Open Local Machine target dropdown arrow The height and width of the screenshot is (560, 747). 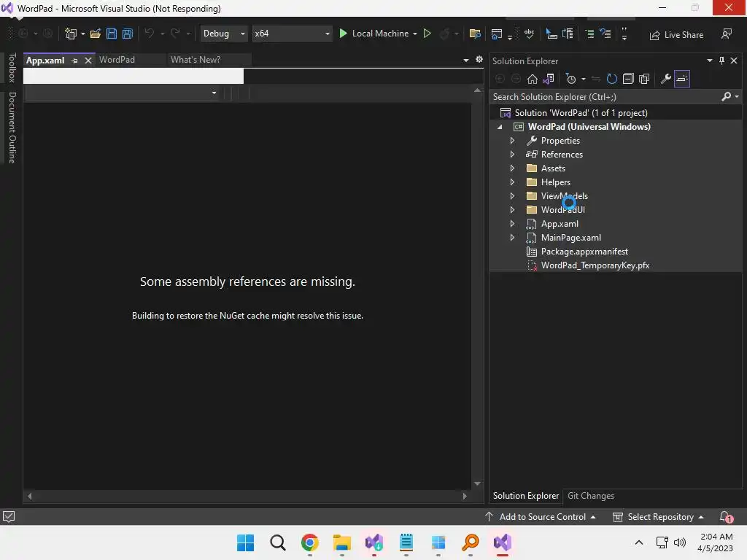coord(415,34)
